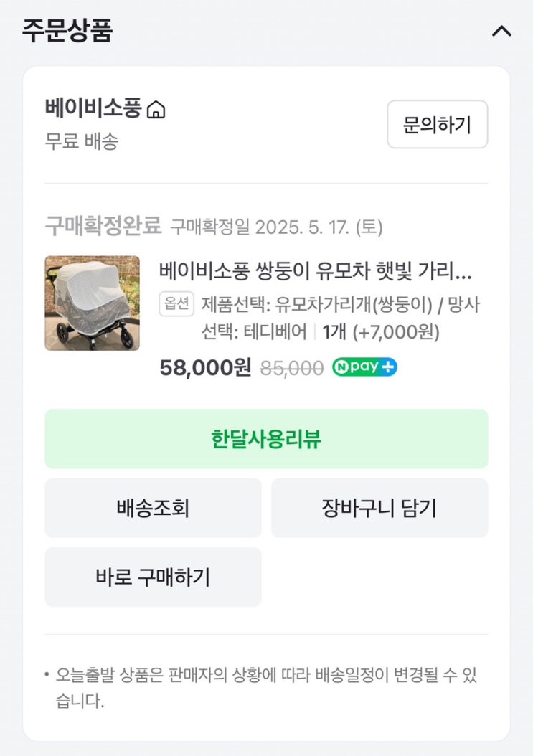The image size is (533, 756).
Task: Click the 무료 배송 shipping label
Action: click(81, 141)
